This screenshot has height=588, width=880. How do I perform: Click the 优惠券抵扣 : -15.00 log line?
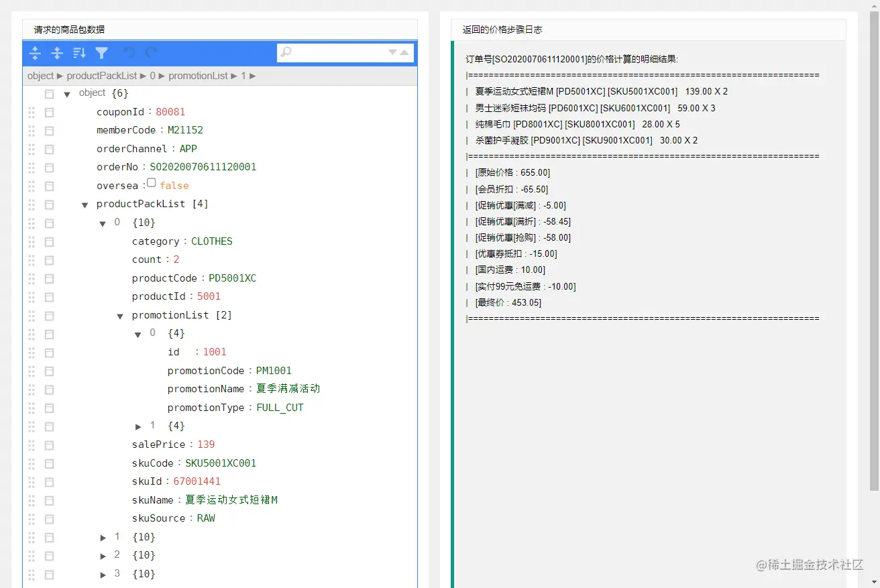coord(516,254)
